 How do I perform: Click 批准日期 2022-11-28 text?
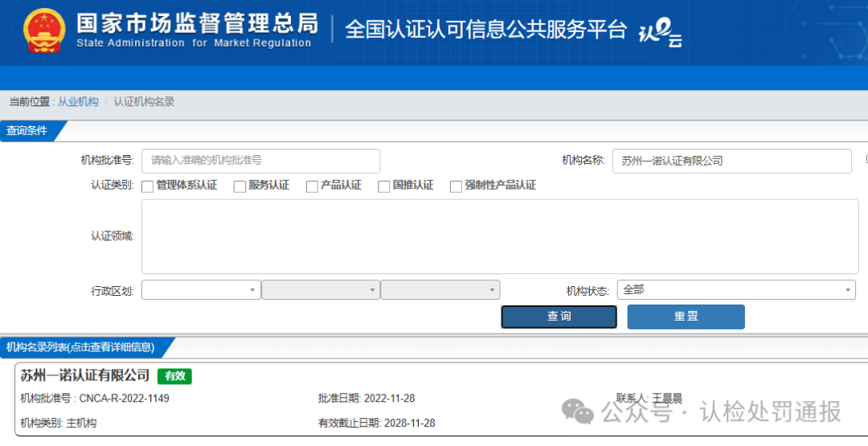[x=366, y=399]
